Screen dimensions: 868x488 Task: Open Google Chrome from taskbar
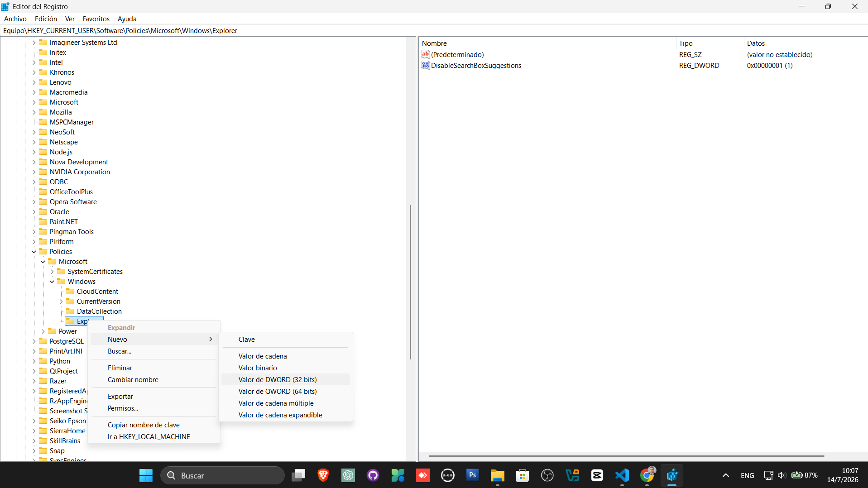click(x=647, y=475)
